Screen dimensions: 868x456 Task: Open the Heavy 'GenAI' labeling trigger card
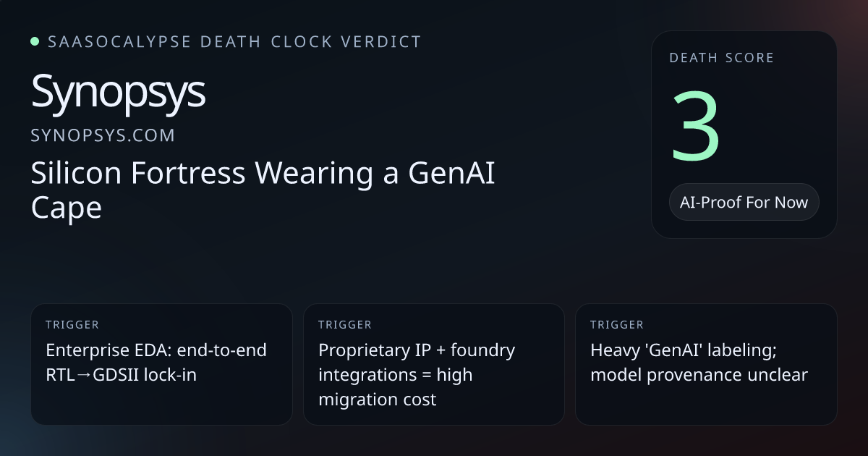click(706, 364)
